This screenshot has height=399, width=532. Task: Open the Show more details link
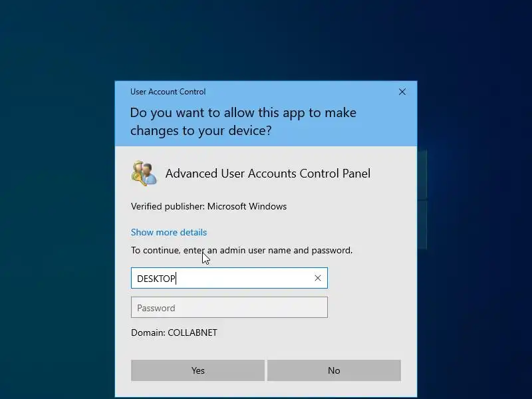[169, 232]
